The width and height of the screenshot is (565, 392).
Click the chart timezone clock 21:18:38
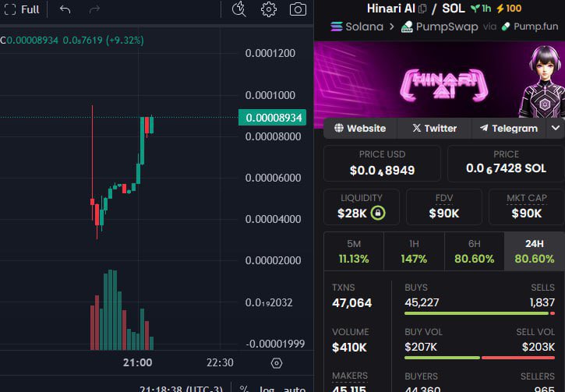[x=181, y=389]
